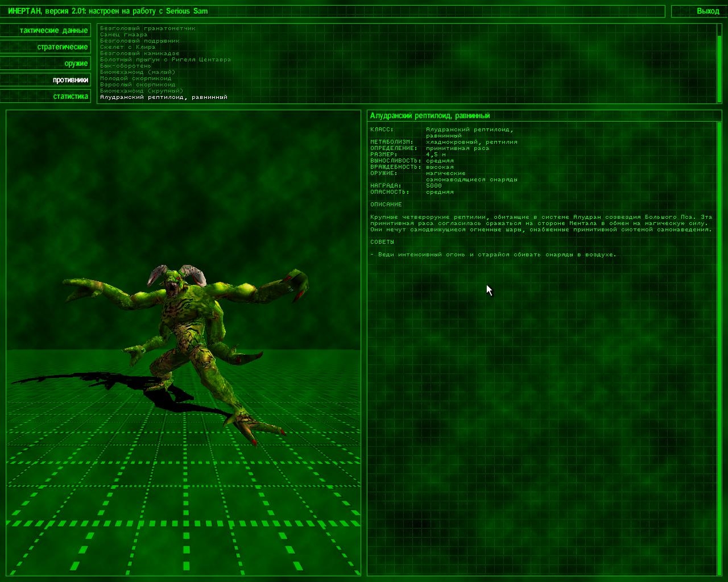Click the НАГРАДА value 5000
Image resolution: width=728 pixels, height=582 pixels.
coord(434,185)
